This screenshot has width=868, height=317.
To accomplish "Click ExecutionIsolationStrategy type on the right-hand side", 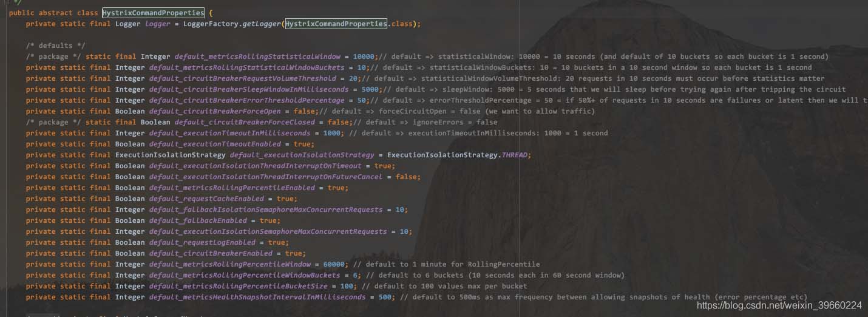I will [442, 155].
